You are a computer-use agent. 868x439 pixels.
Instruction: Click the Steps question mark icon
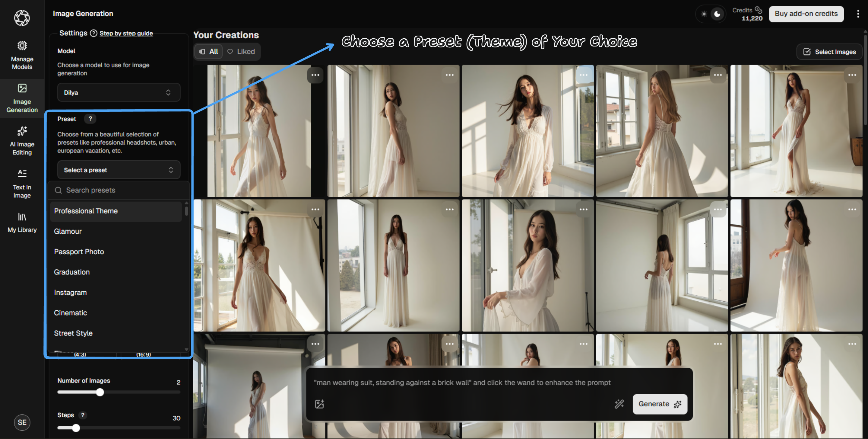pos(83,415)
